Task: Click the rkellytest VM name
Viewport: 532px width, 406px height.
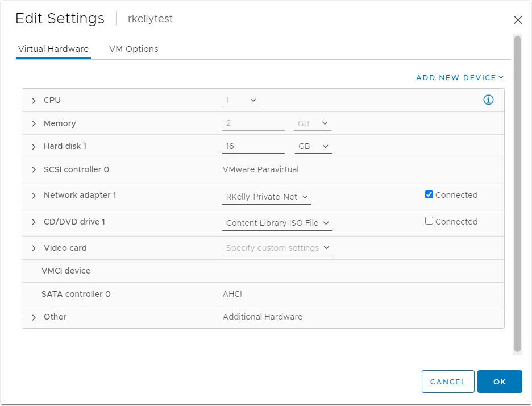Action: pos(150,19)
